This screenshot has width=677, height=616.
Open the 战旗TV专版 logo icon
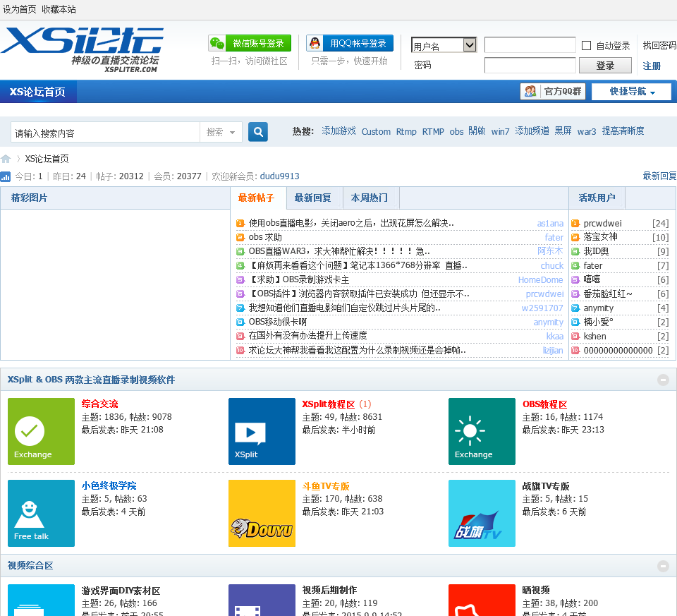(482, 513)
